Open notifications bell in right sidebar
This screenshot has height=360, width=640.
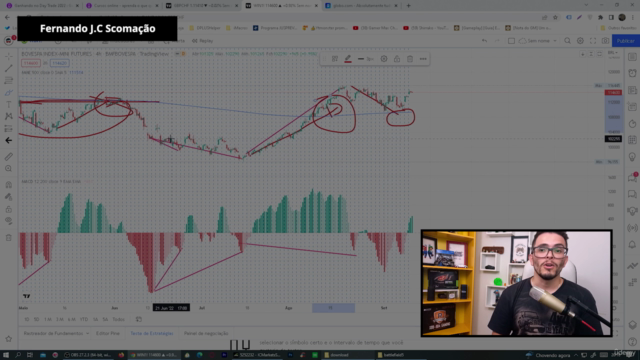(x=632, y=244)
